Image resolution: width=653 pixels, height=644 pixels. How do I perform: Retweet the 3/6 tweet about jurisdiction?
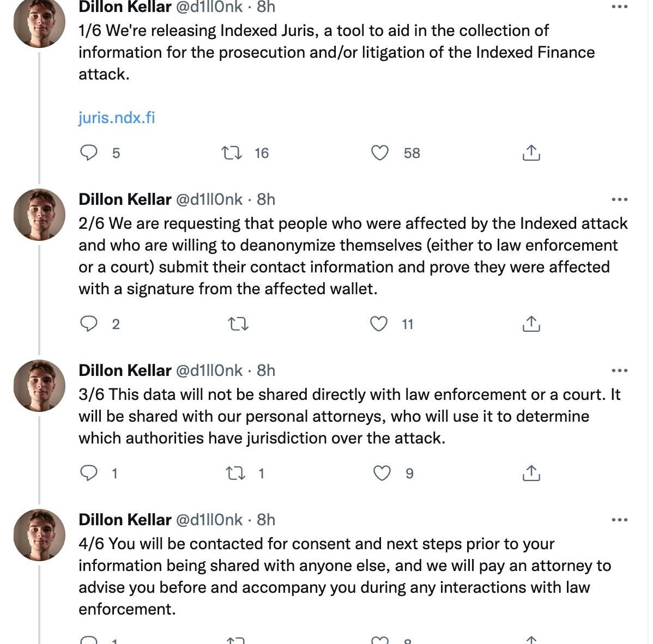pos(235,473)
